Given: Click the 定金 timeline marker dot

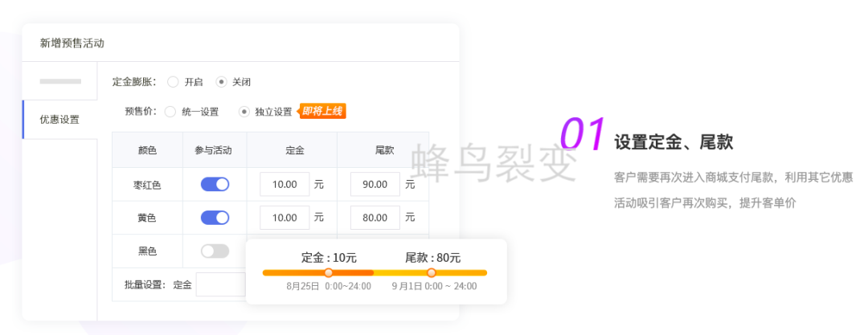Looking at the screenshot, I should [x=328, y=273].
